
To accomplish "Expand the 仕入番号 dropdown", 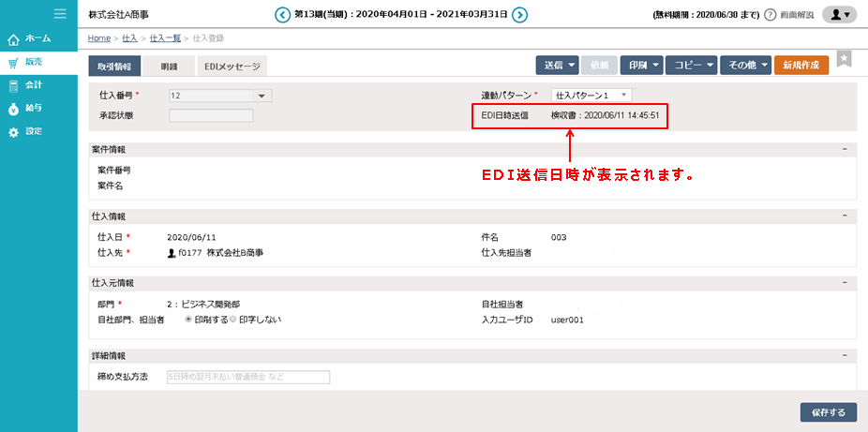I will pos(260,95).
